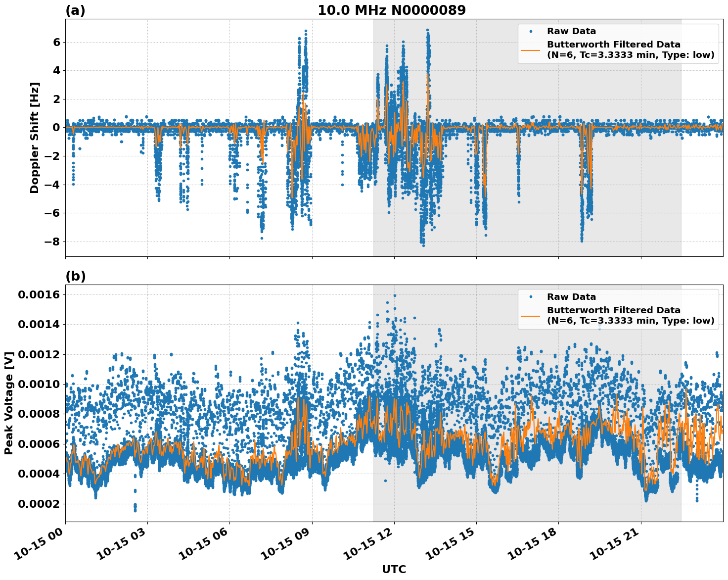This screenshot has height=580, width=728.
Task: Click the 'UTC' x-axis label
Action: click(394, 569)
